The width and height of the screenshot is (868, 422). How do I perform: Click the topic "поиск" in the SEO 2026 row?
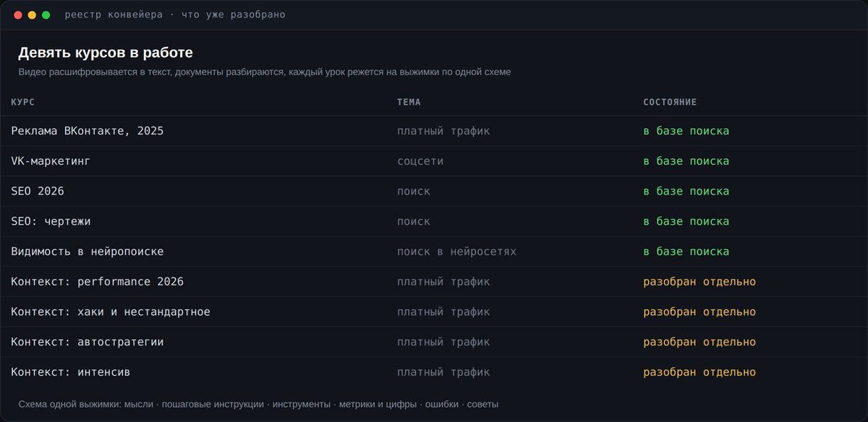(414, 191)
